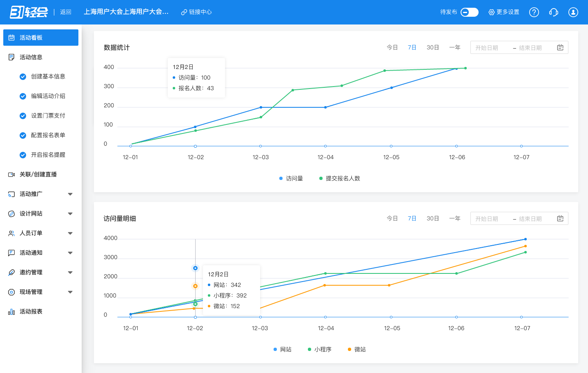Image resolution: width=588 pixels, height=373 pixels.
Task: Toggle 访问量 series in chart legend
Action: [291, 178]
